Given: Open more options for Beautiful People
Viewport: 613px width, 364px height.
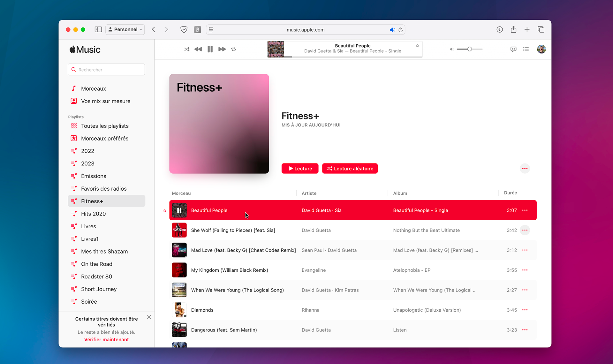Looking at the screenshot, I should [x=525, y=210].
